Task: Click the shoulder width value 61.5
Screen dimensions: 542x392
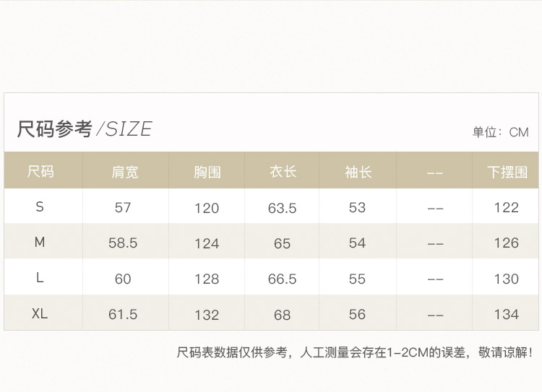Action: click(123, 314)
